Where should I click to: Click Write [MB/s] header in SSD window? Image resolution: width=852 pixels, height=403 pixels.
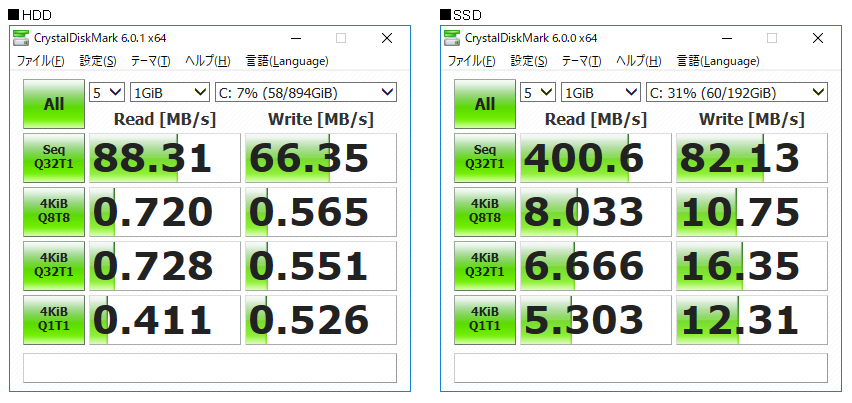(x=752, y=119)
